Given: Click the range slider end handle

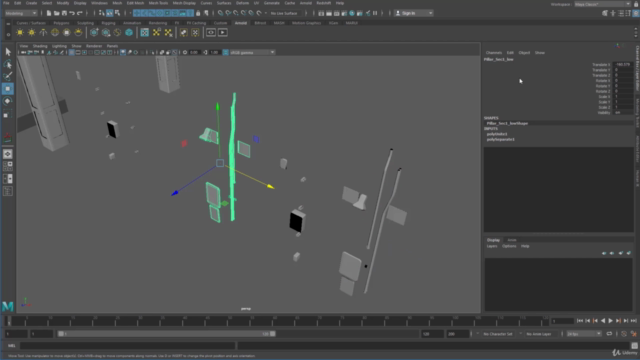Looking at the screenshot, I should (x=273, y=334).
